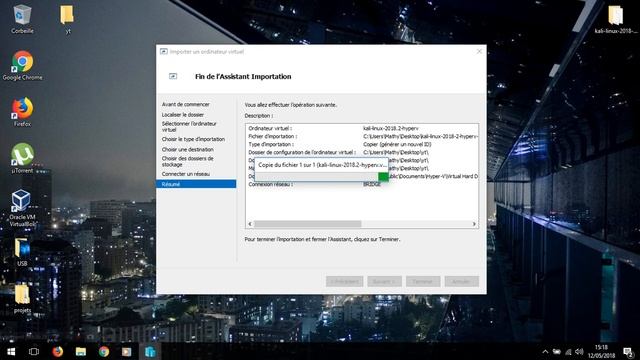The width and height of the screenshot is (640, 360).
Task: Go to Choisir le type d'importation step
Action: coord(193,139)
